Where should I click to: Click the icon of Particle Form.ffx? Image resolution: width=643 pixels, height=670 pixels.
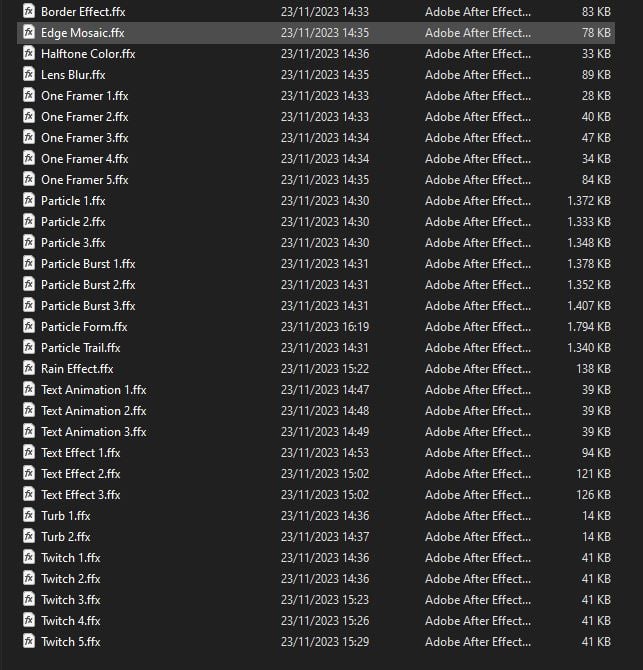(29, 326)
